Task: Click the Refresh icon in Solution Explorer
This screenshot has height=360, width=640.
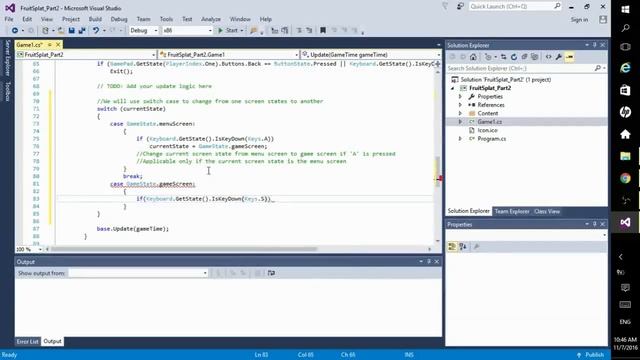Action: [x=514, y=57]
